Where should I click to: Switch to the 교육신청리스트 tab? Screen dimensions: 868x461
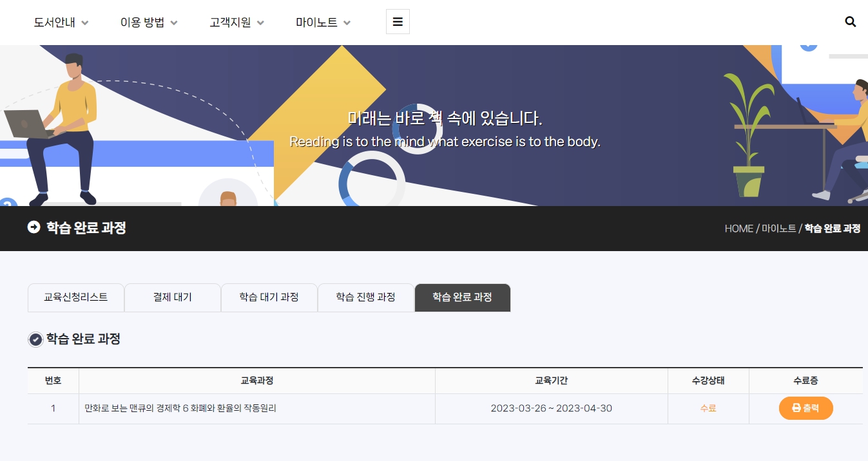(75, 297)
